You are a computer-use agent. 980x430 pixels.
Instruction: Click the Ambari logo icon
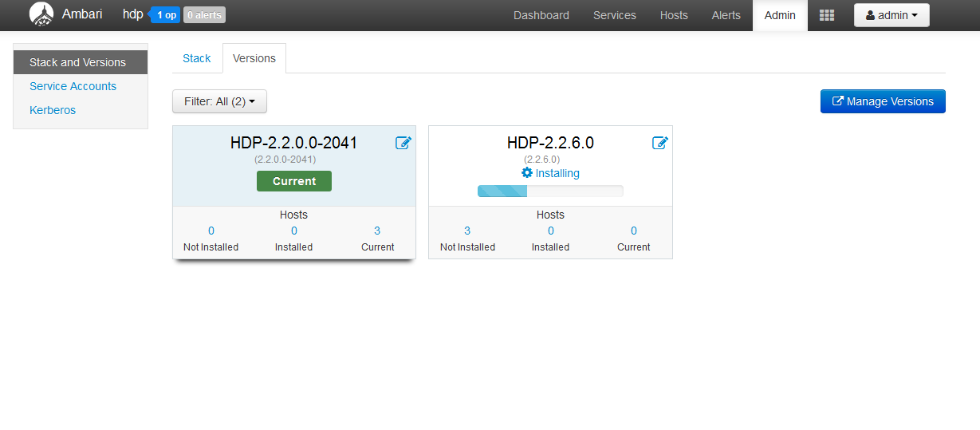tap(41, 14)
